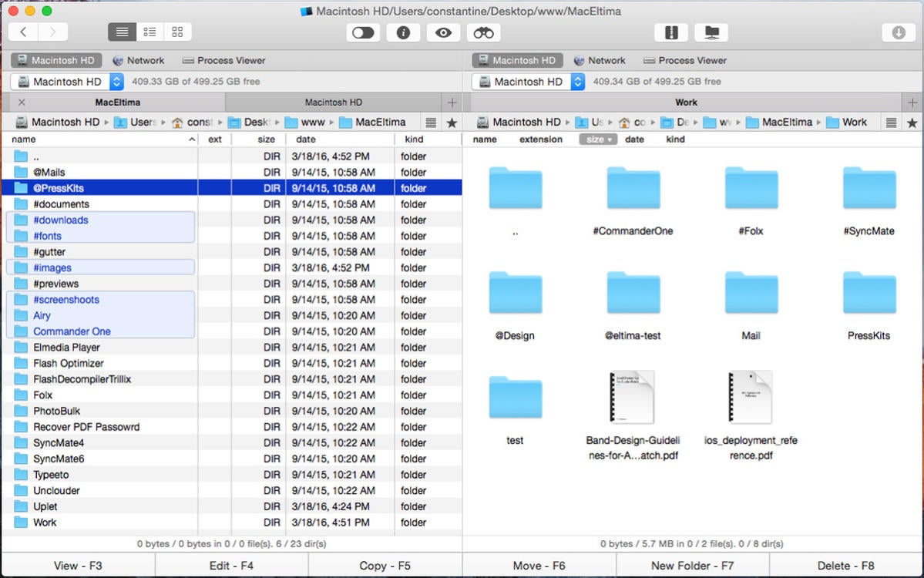
Task: Toggle the hidden files switch
Action: 363,32
